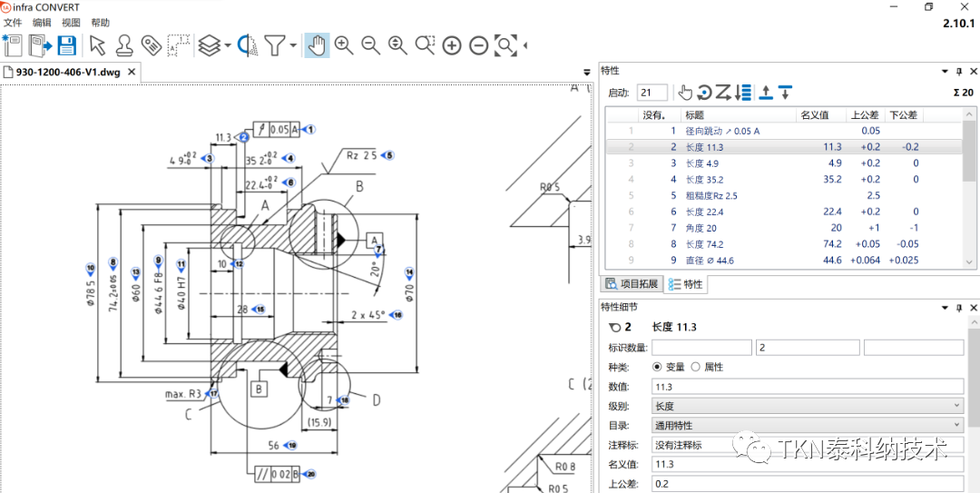Select the row 角度 20 in list
The height and width of the screenshot is (493, 980).
pyautogui.click(x=701, y=228)
